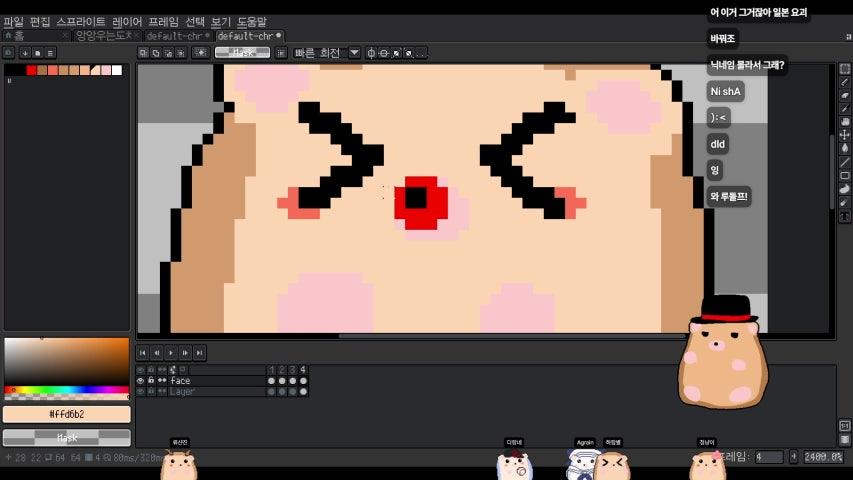The image size is (853, 480).
Task: Select the Pencil tool
Action: (844, 82)
